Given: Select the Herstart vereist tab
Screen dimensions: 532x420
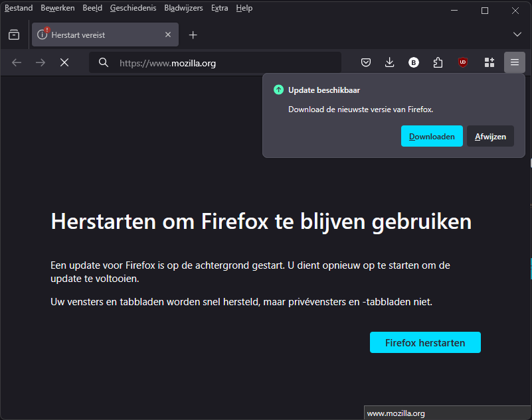Looking at the screenshot, I should point(105,35).
